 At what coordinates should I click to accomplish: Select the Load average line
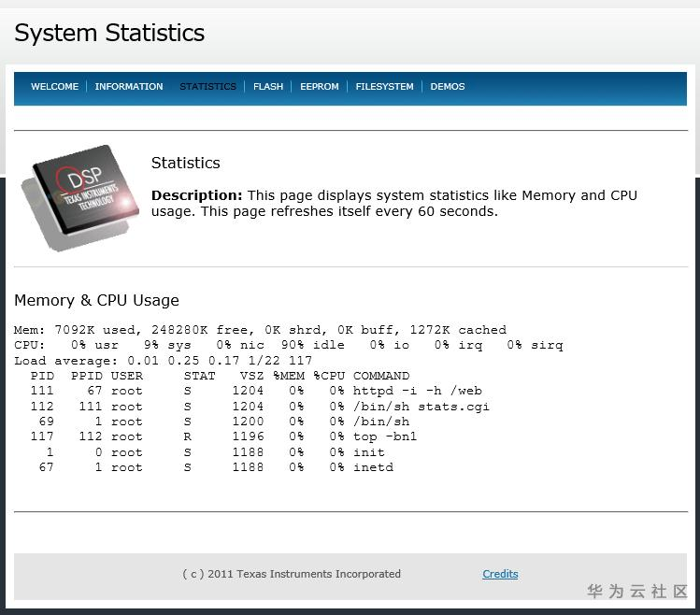point(163,361)
